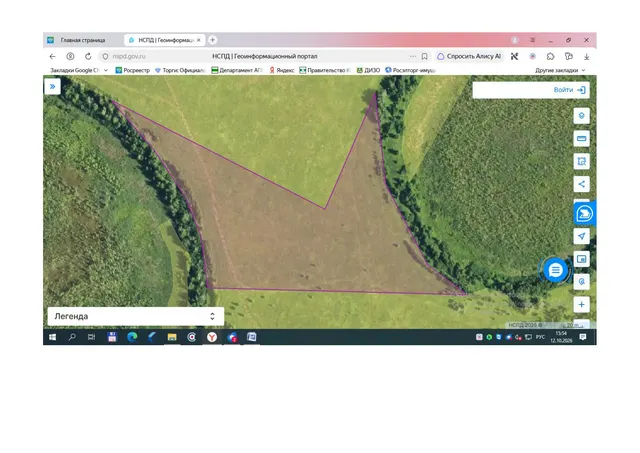Open the overview map window tool
This screenshot has height=453, width=640.
coord(581,259)
